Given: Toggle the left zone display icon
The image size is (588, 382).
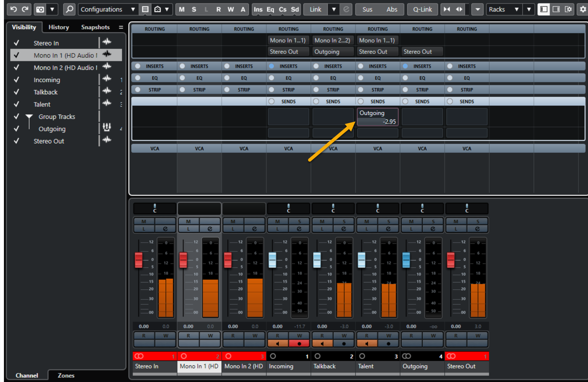Looking at the screenshot, I should point(544,9).
